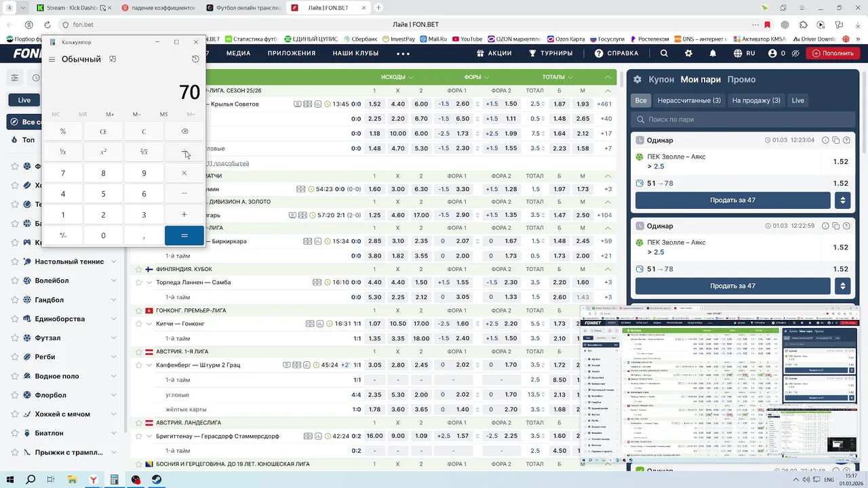The height and width of the screenshot is (488, 868).
Task: Collapse Капфенберг — Штурм 2 Грац match rows
Action: point(149,365)
